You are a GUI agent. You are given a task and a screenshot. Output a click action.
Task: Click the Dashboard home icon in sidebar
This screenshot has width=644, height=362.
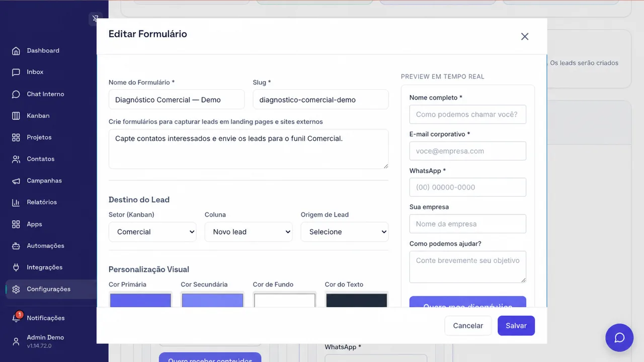tap(16, 51)
